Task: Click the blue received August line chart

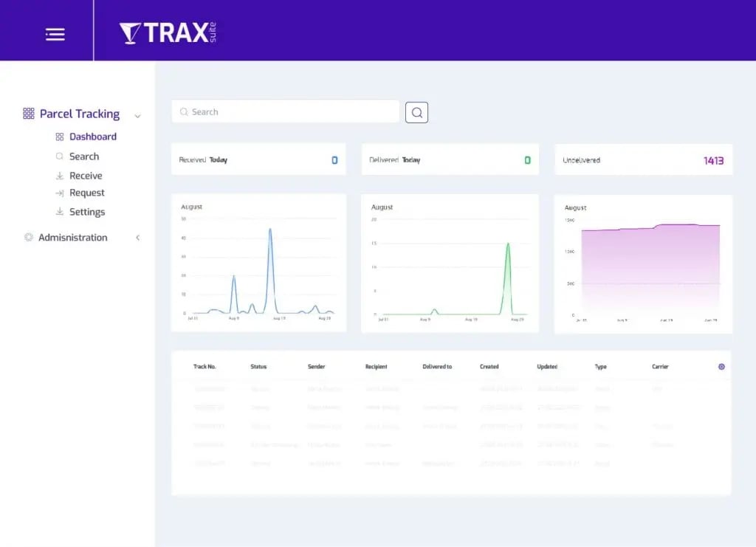Action: 258,263
